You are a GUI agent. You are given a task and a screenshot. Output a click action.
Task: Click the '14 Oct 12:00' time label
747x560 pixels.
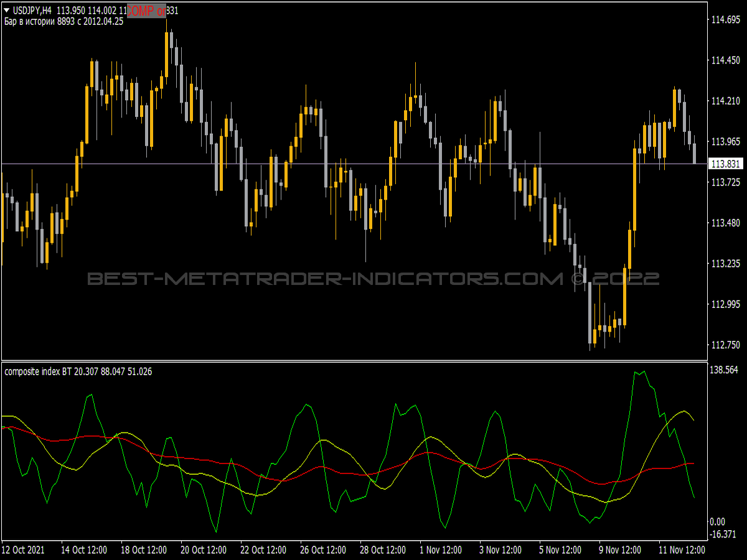pos(84,550)
